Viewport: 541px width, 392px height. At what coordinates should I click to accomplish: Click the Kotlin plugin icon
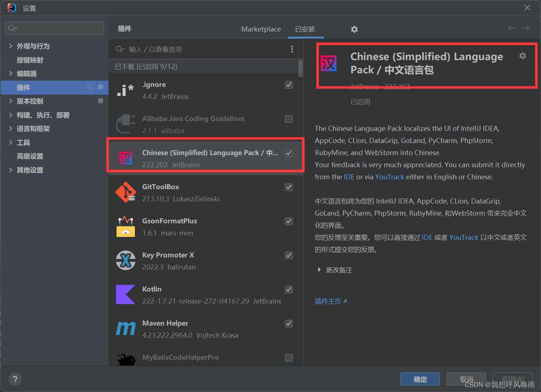coord(126,294)
